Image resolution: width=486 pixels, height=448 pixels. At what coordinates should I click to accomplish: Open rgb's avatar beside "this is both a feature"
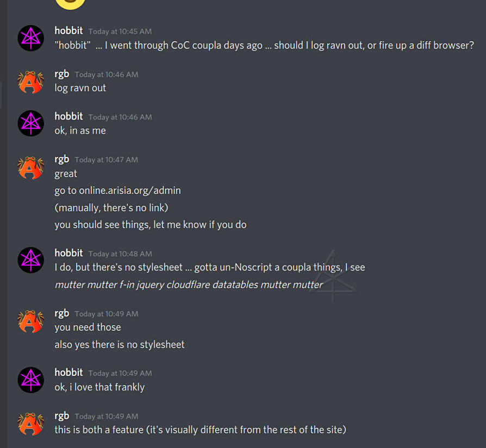click(x=30, y=423)
